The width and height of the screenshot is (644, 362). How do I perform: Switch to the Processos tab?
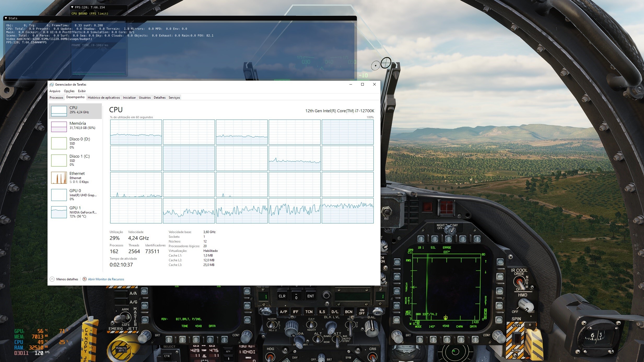click(x=56, y=98)
